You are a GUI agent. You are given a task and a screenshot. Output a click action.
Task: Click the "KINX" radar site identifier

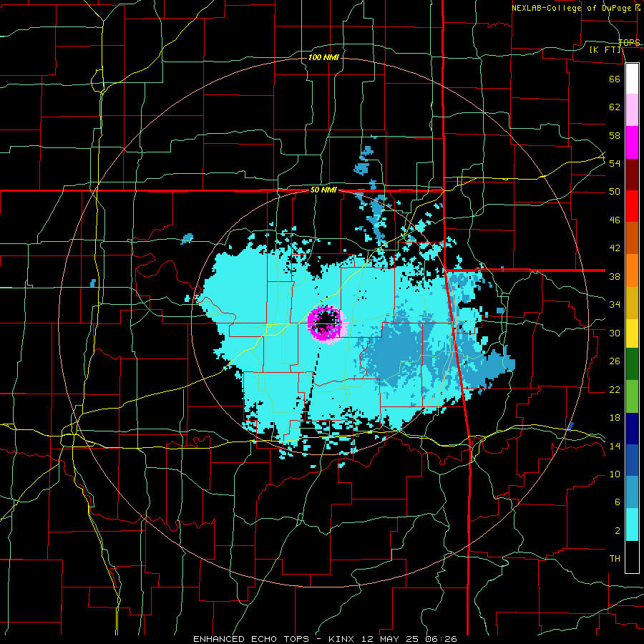343,639
